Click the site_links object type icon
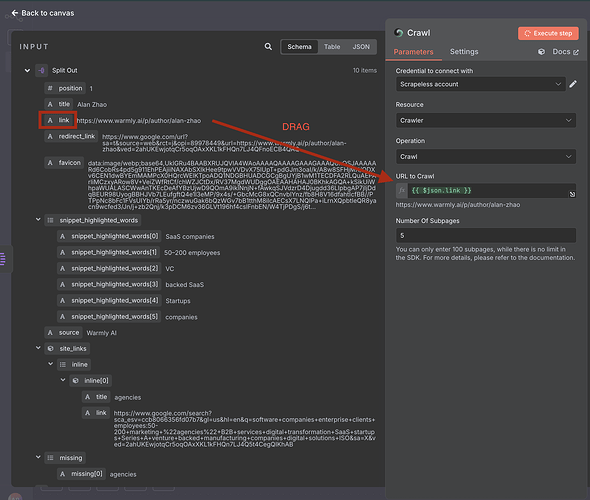 [50, 349]
